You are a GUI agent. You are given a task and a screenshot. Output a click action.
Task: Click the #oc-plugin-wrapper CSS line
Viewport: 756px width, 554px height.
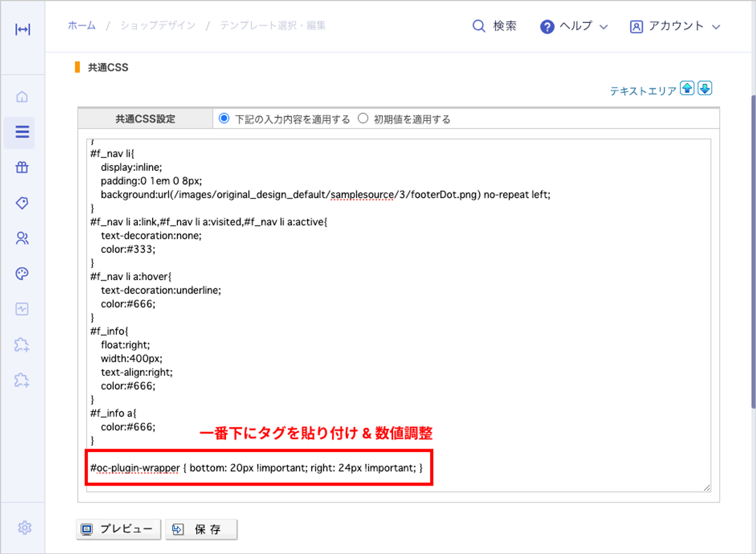point(256,468)
